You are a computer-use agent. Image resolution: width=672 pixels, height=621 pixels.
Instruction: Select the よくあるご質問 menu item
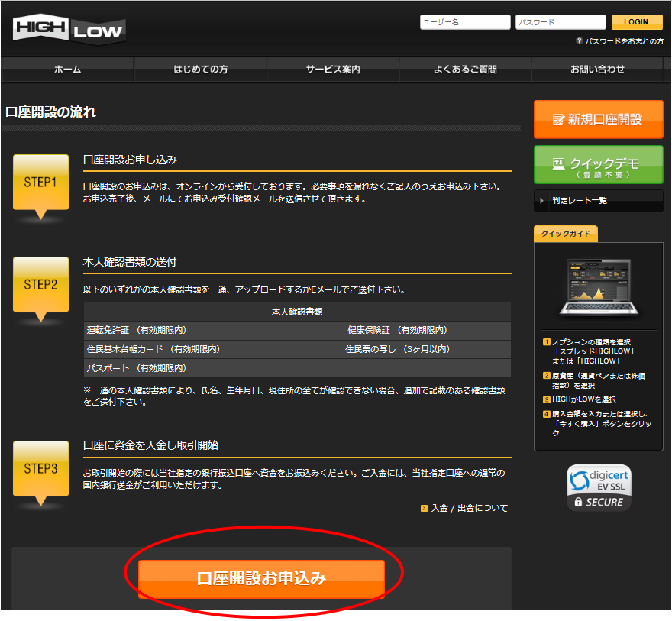pos(465,70)
